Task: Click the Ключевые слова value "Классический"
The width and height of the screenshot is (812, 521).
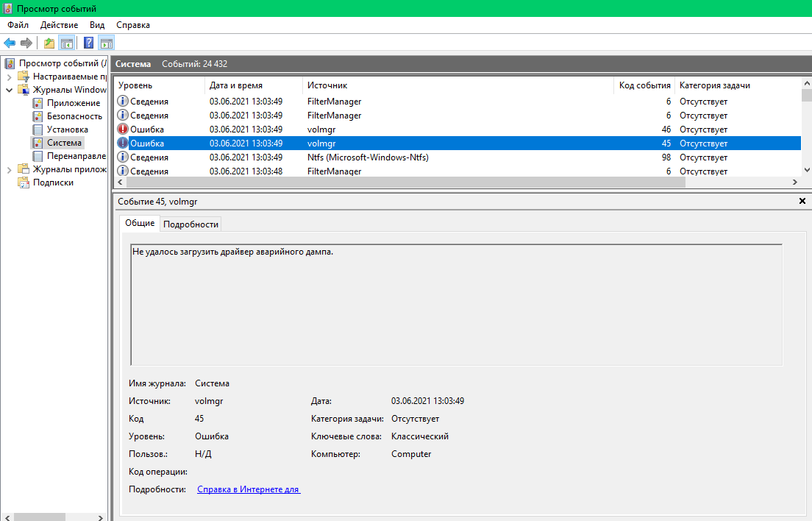Action: (x=420, y=436)
